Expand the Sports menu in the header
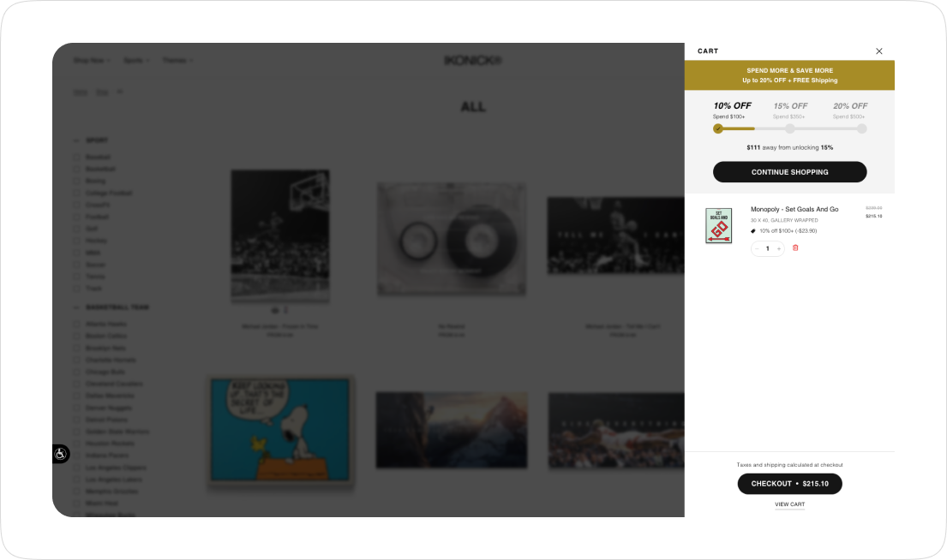Screen dimensions: 947x560 (x=136, y=60)
